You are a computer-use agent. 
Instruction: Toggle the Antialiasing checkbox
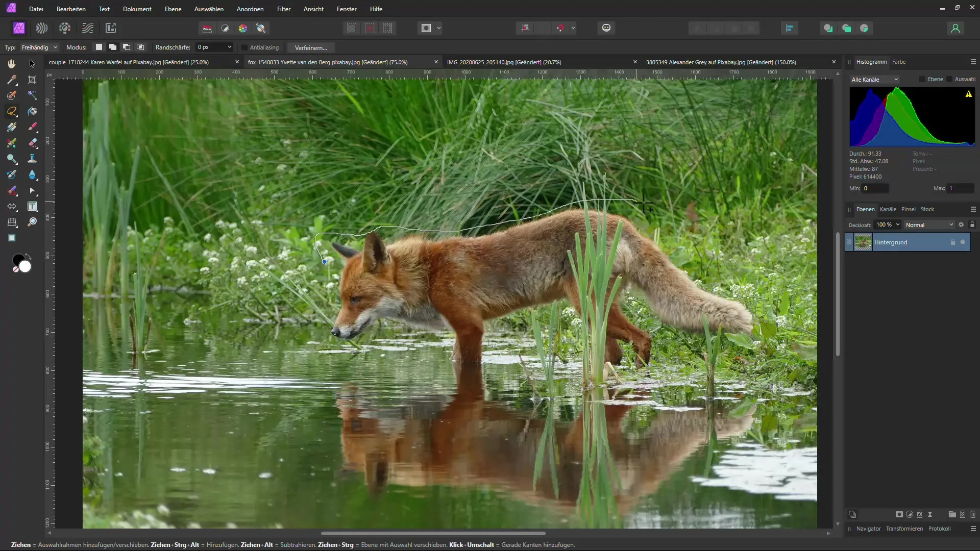[244, 47]
